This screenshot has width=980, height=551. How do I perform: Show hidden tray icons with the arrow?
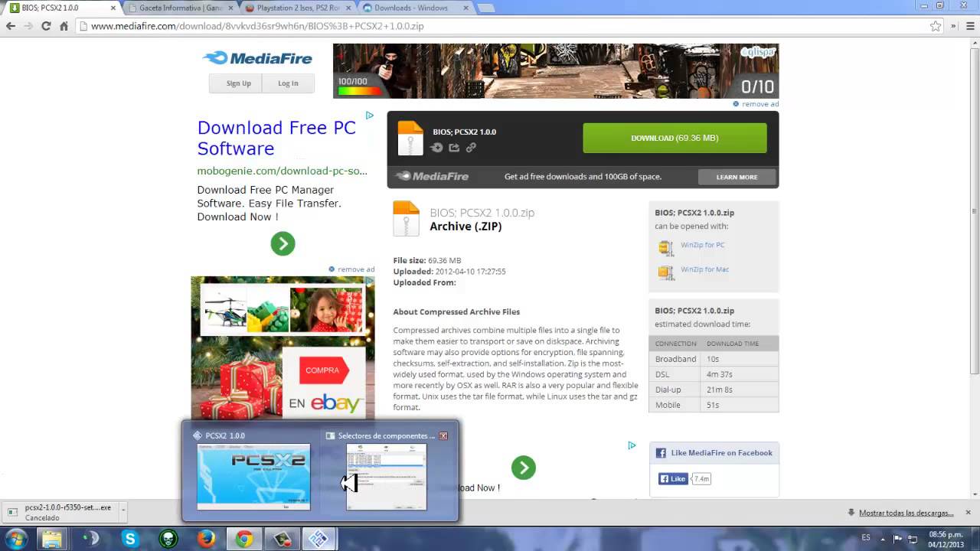pyautogui.click(x=881, y=538)
